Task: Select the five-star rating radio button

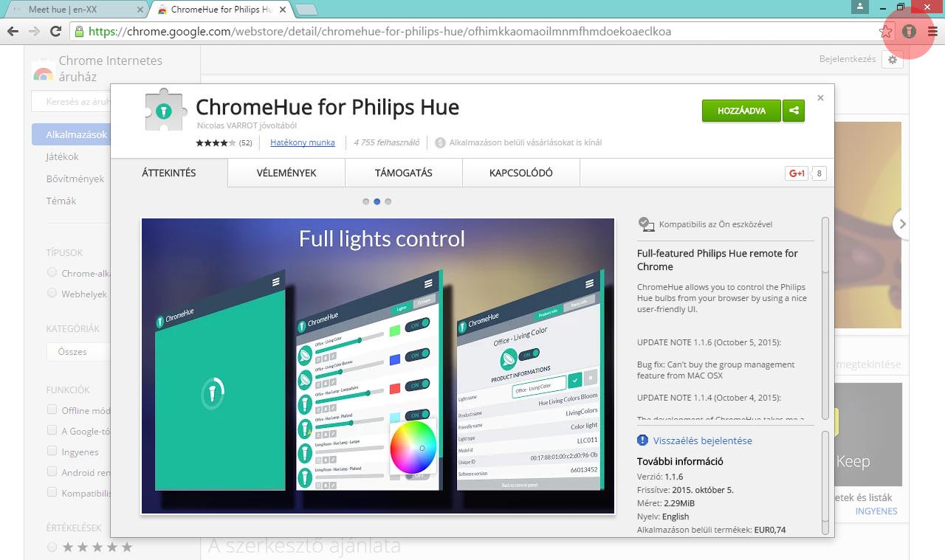Action: (52, 547)
